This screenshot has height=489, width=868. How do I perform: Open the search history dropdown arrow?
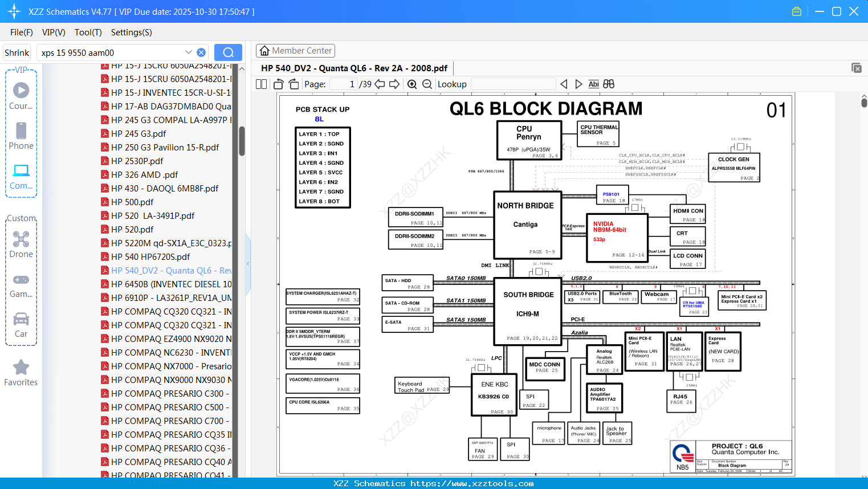[189, 52]
